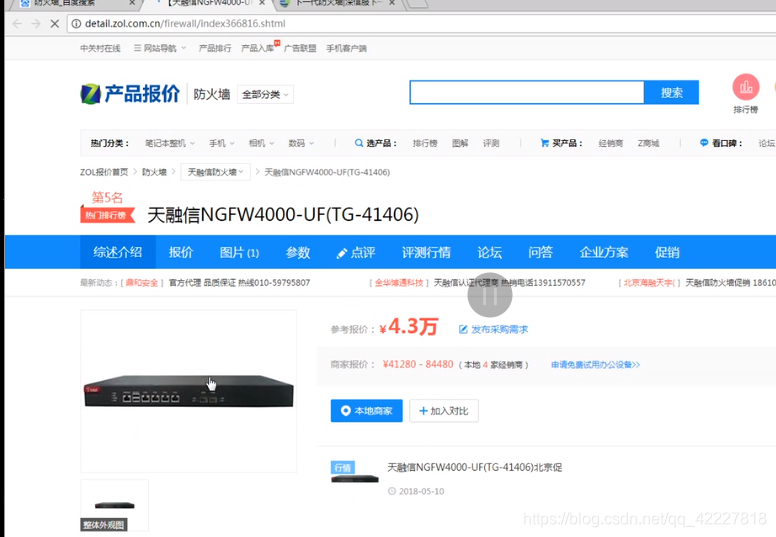Open the 经销商 link
This screenshot has width=776, height=537.
pyautogui.click(x=611, y=143)
